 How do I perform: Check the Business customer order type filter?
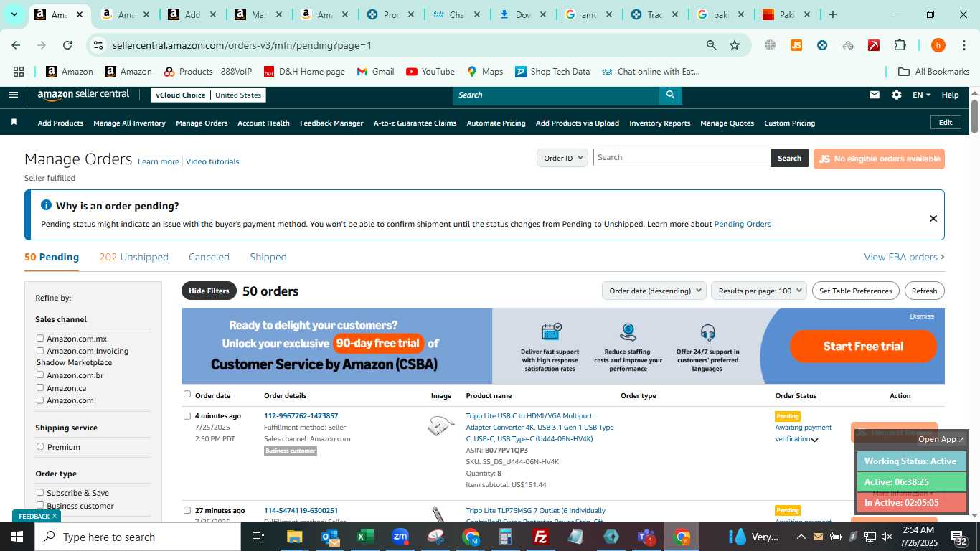[x=40, y=505]
